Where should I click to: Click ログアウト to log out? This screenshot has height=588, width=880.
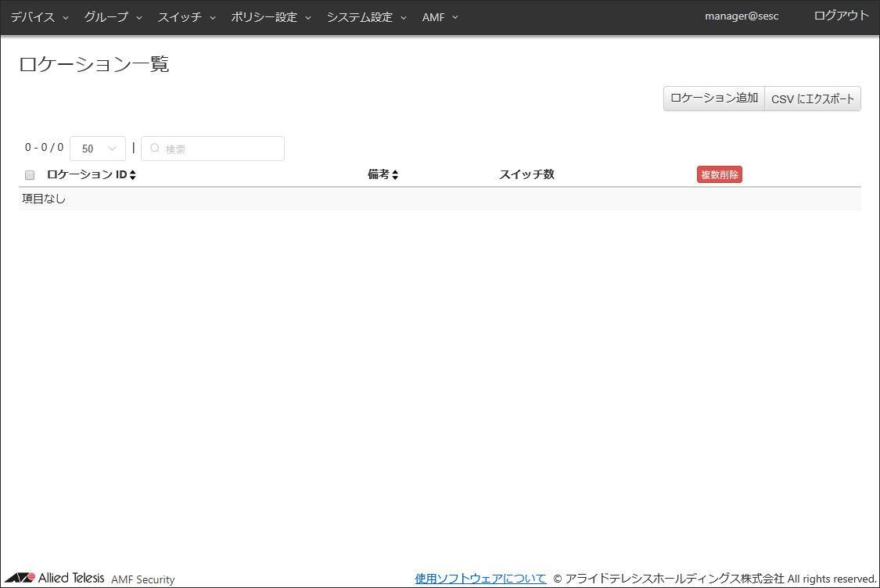pyautogui.click(x=841, y=16)
